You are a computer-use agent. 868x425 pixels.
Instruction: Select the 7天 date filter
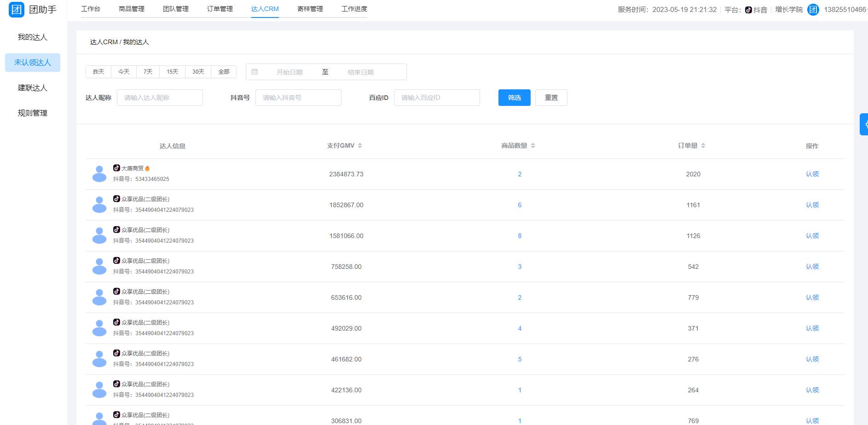147,71
